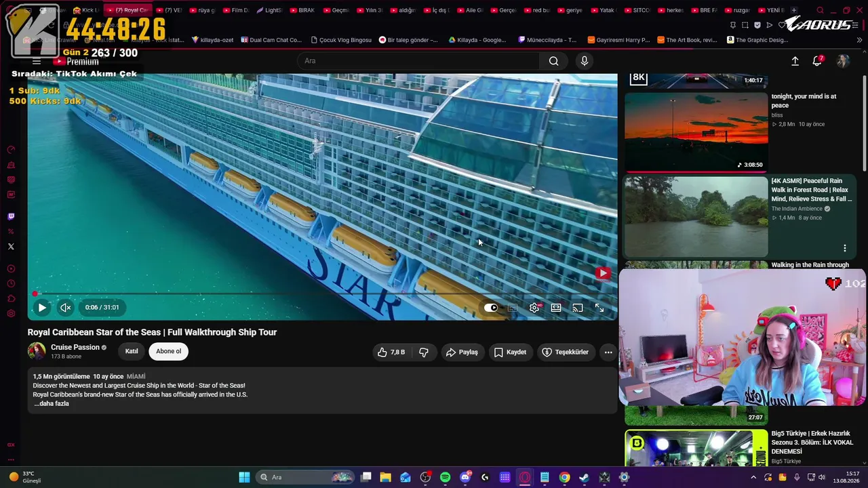
Task: Cast the video to another screen
Action: coord(578,308)
